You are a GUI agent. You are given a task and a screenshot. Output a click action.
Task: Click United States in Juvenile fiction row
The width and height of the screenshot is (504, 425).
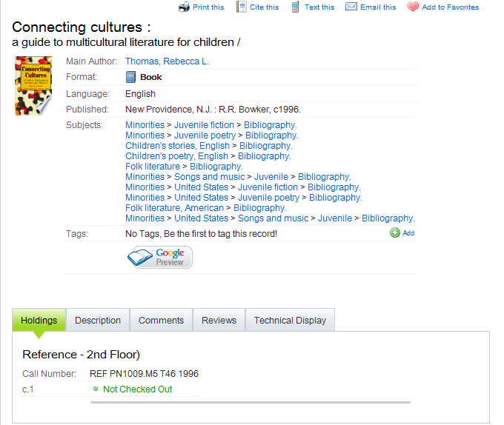(x=201, y=187)
